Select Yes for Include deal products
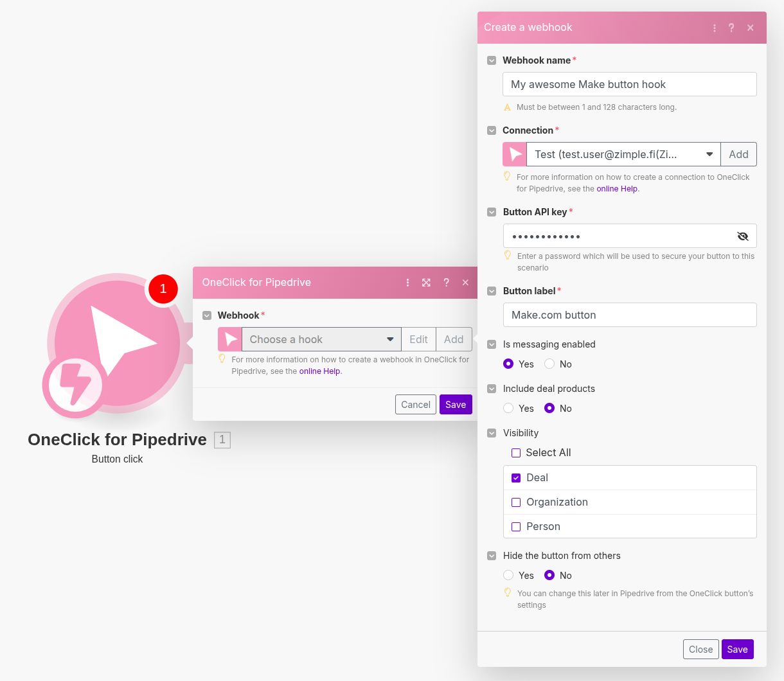Screen dimensions: 784x681 point(508,408)
